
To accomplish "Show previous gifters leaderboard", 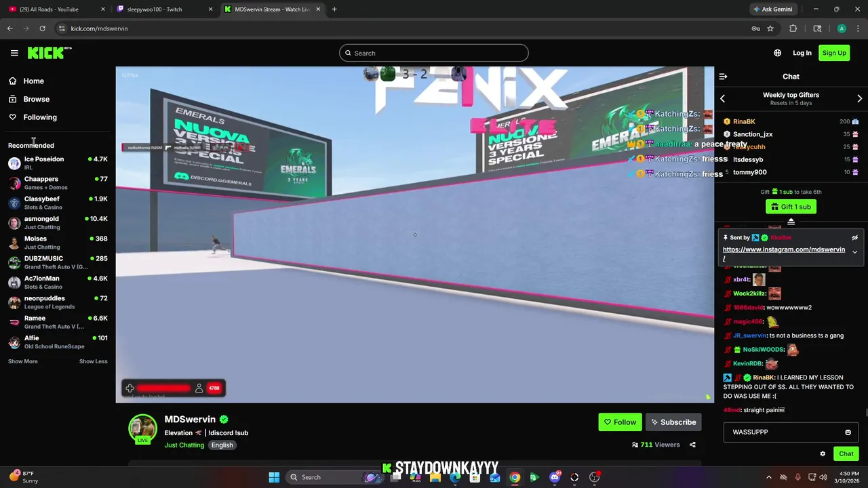I will [722, 98].
